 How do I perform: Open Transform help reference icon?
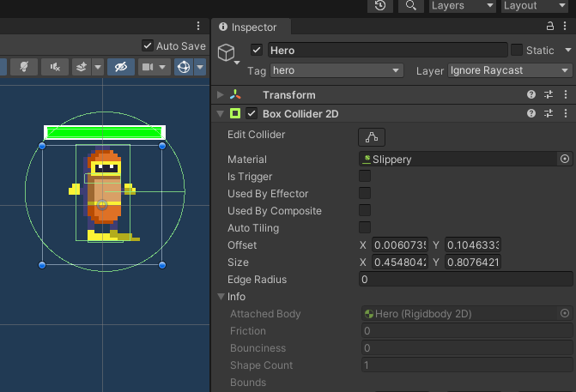pyautogui.click(x=531, y=94)
